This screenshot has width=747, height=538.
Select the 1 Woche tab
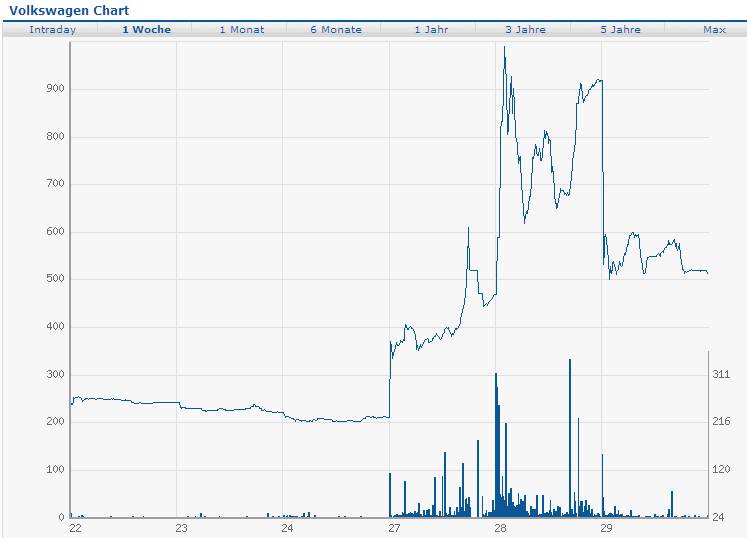click(147, 30)
